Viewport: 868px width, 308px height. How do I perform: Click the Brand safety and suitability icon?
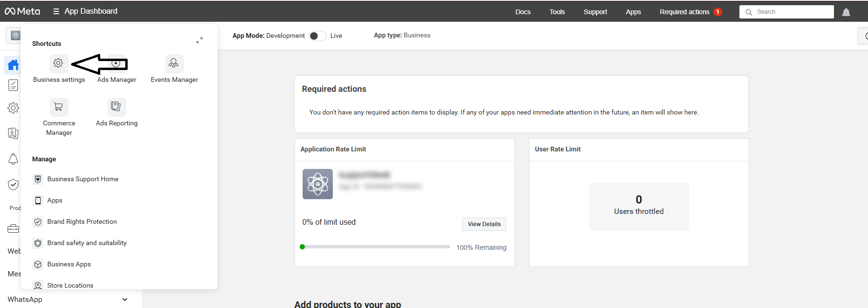(x=38, y=243)
